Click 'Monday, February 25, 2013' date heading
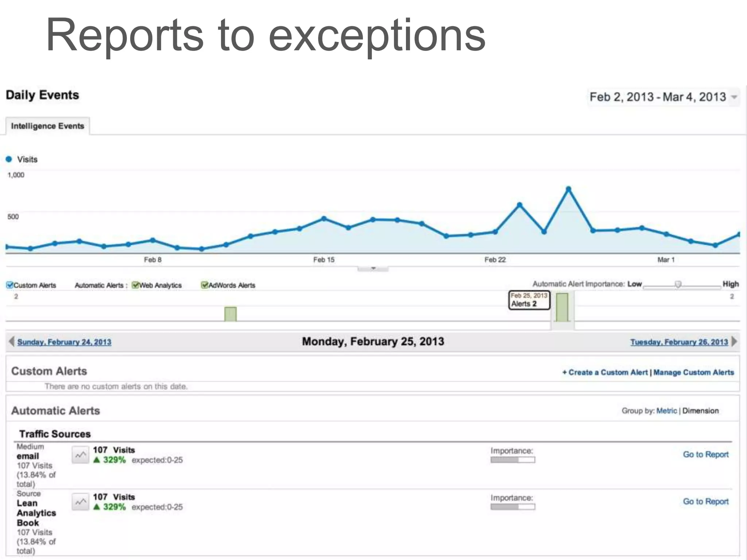The image size is (747, 560). pyautogui.click(x=373, y=342)
